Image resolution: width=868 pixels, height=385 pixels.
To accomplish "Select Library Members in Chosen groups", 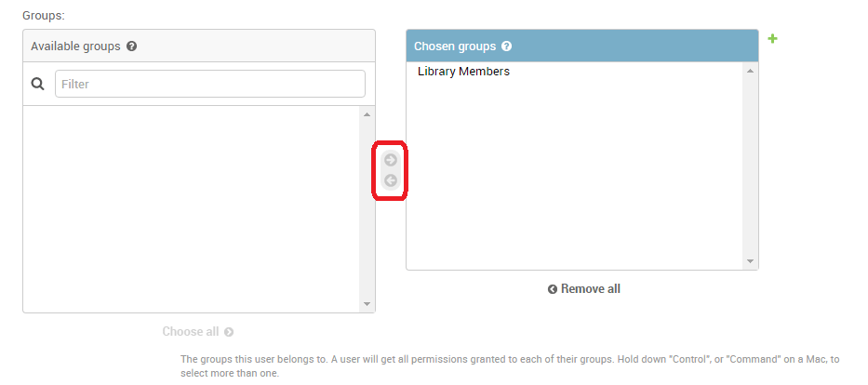I will (x=463, y=72).
